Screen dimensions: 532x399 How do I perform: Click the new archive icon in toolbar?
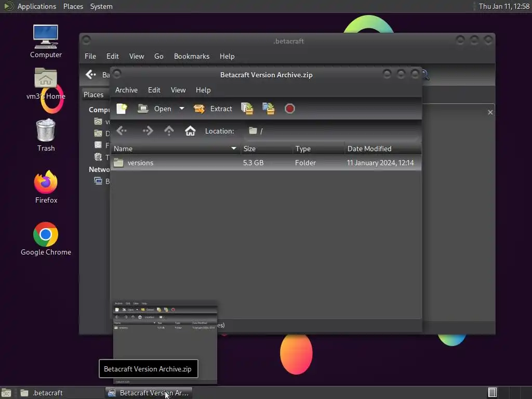[122, 109]
